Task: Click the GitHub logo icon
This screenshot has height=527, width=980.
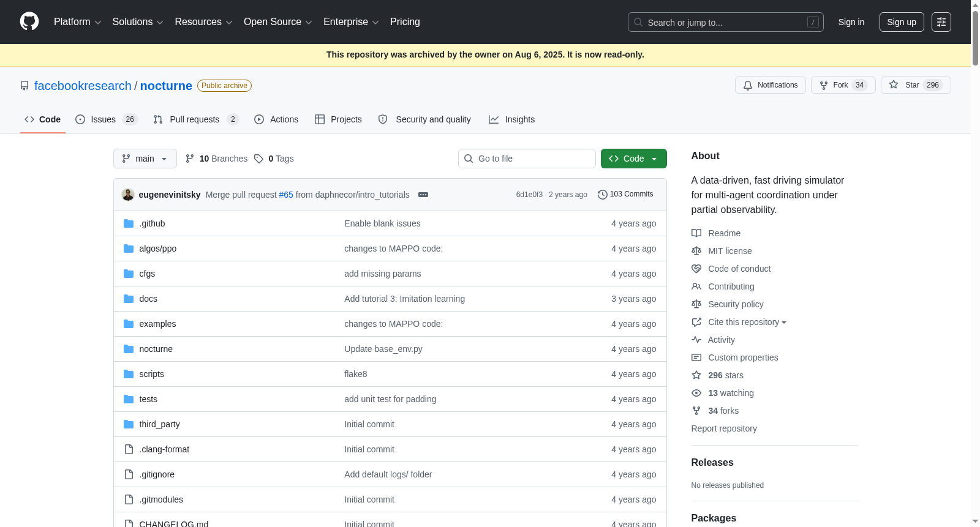Action: click(29, 22)
